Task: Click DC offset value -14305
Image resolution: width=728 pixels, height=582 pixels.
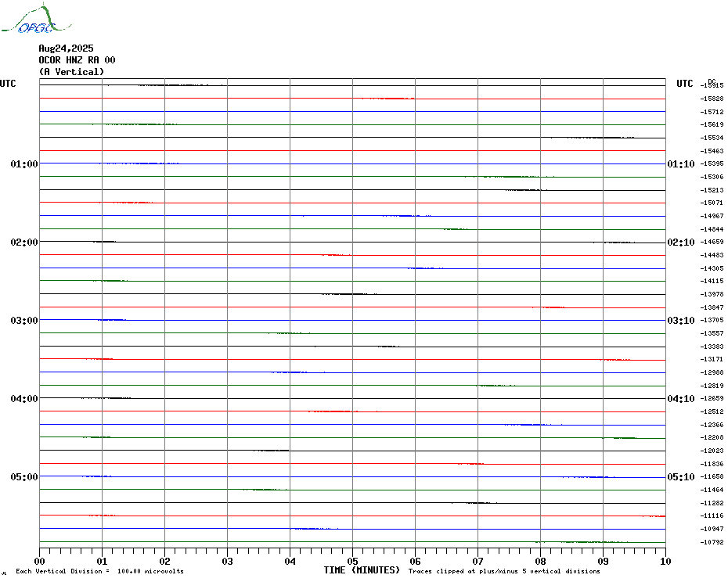Action: tap(712, 268)
